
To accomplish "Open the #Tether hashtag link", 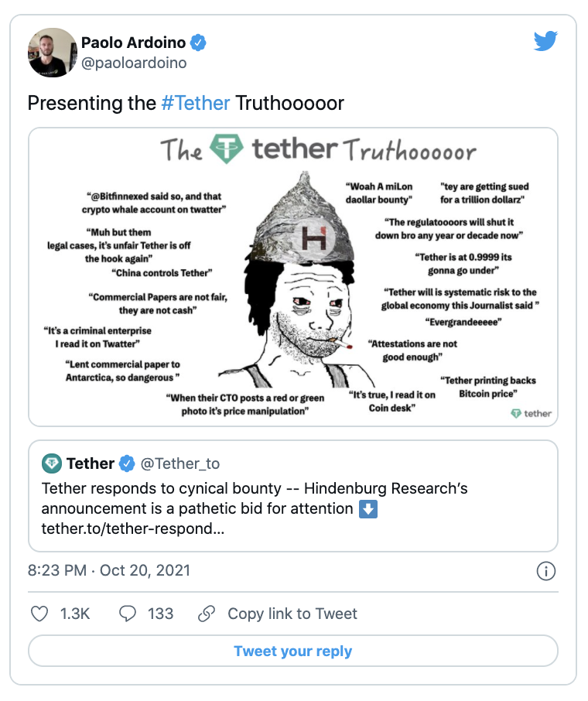I will tap(195, 103).
